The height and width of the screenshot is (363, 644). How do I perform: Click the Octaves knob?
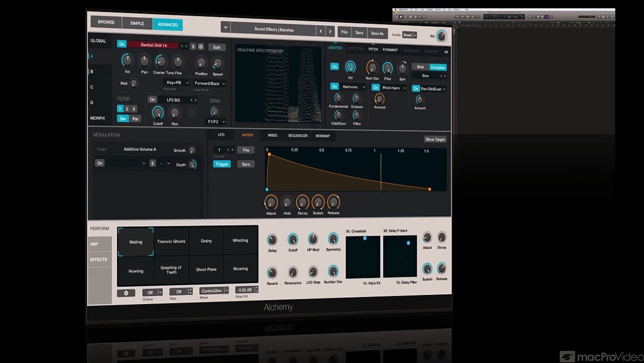click(356, 98)
